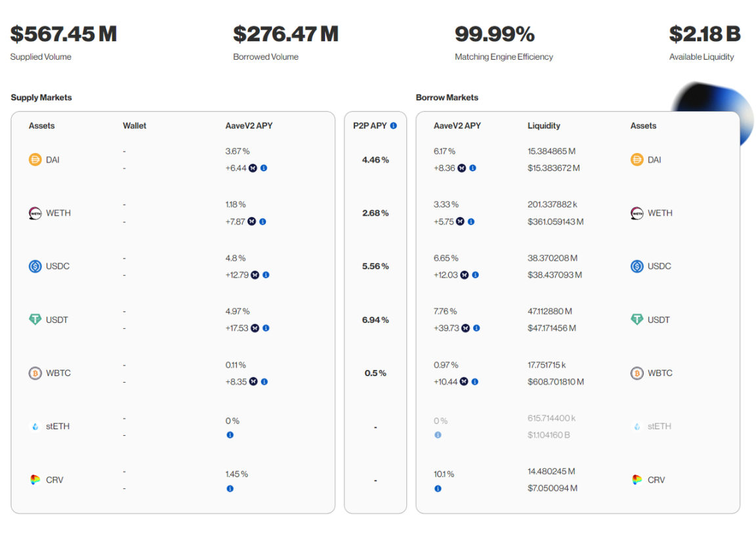Click the Available Liquidity $2.18 B stat
Screen dimensions: 756x535
tap(704, 34)
